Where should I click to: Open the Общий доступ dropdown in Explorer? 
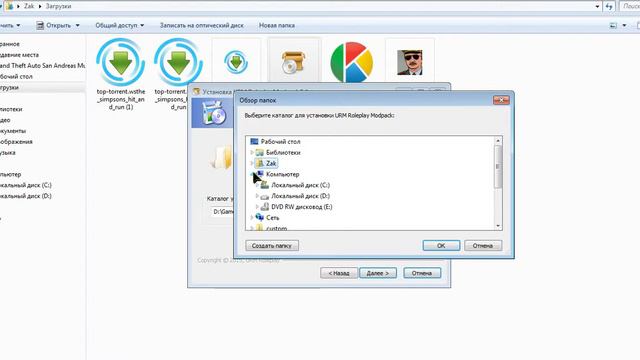tap(120, 25)
